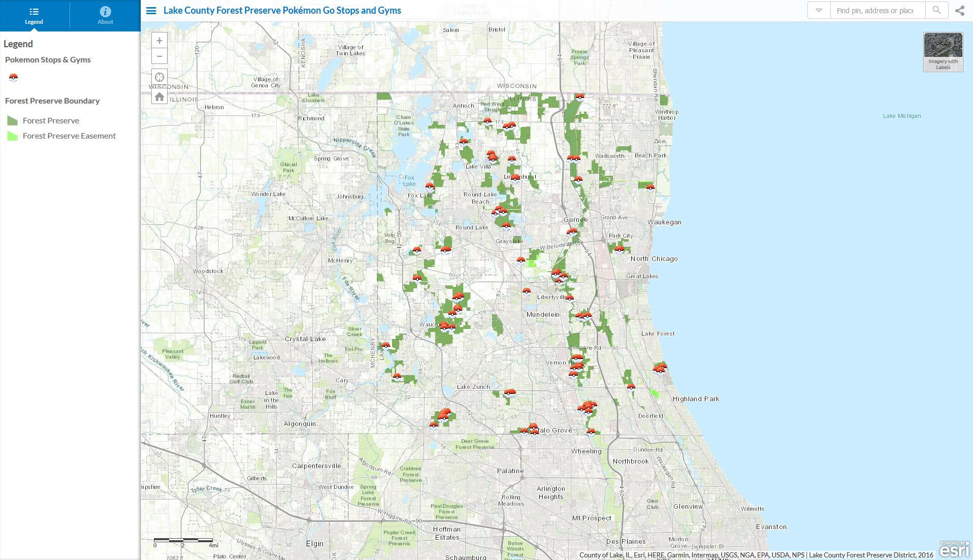Toggle the side panel hamburger menu
Screen dimensions: 973x560
coord(151,11)
